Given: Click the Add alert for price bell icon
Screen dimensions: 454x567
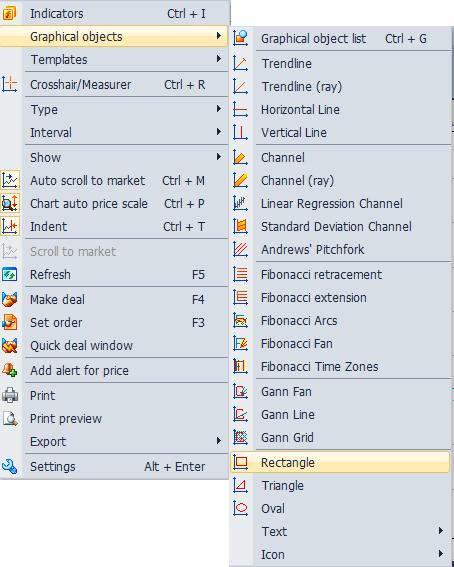Looking at the screenshot, I should (x=9, y=370).
